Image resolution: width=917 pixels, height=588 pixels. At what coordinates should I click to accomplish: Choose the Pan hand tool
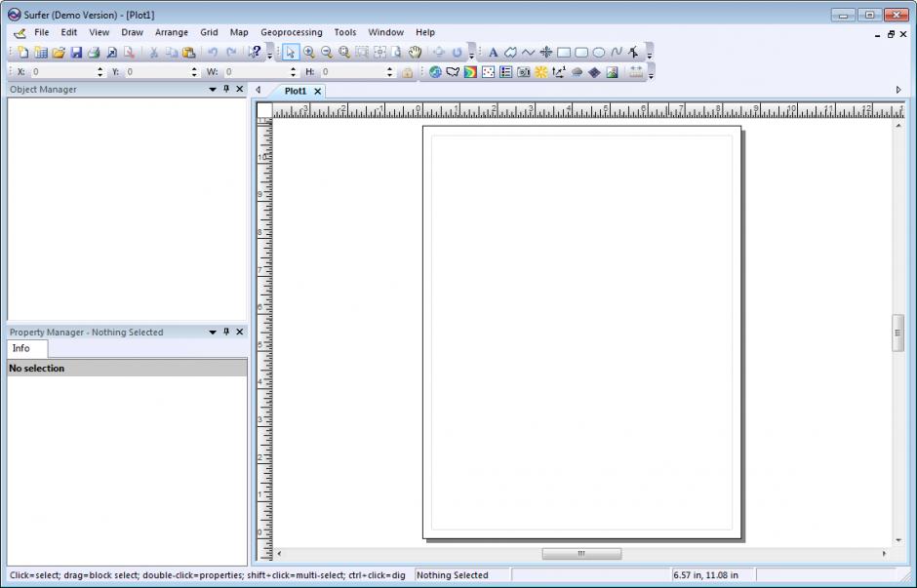click(x=415, y=53)
